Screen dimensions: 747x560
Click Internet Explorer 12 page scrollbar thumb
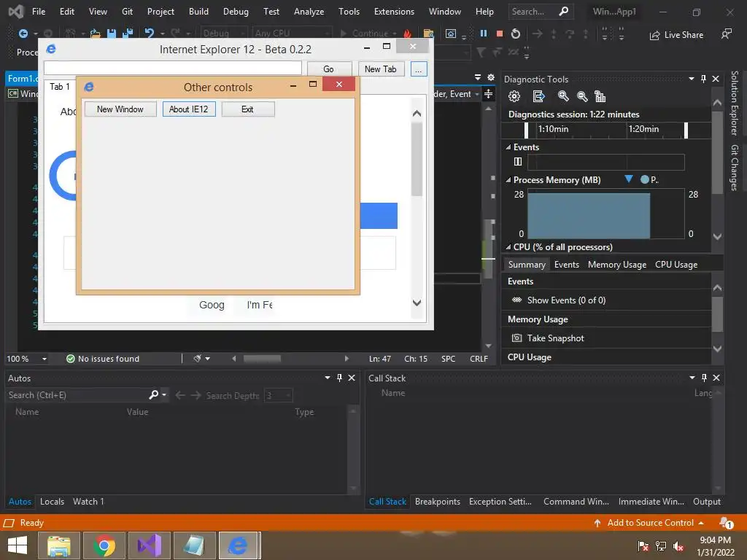(x=417, y=159)
